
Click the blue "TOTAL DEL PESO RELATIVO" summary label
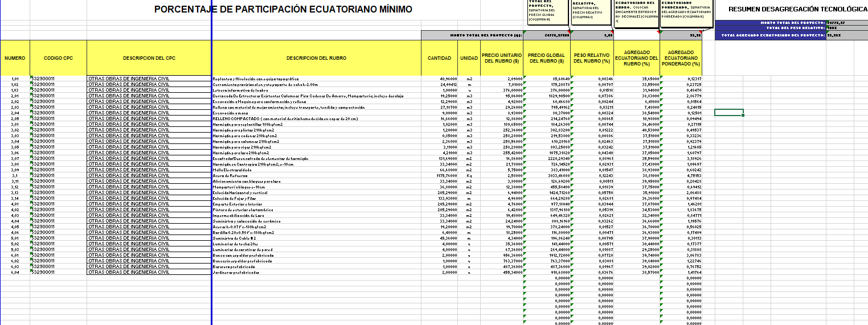tap(795, 28)
